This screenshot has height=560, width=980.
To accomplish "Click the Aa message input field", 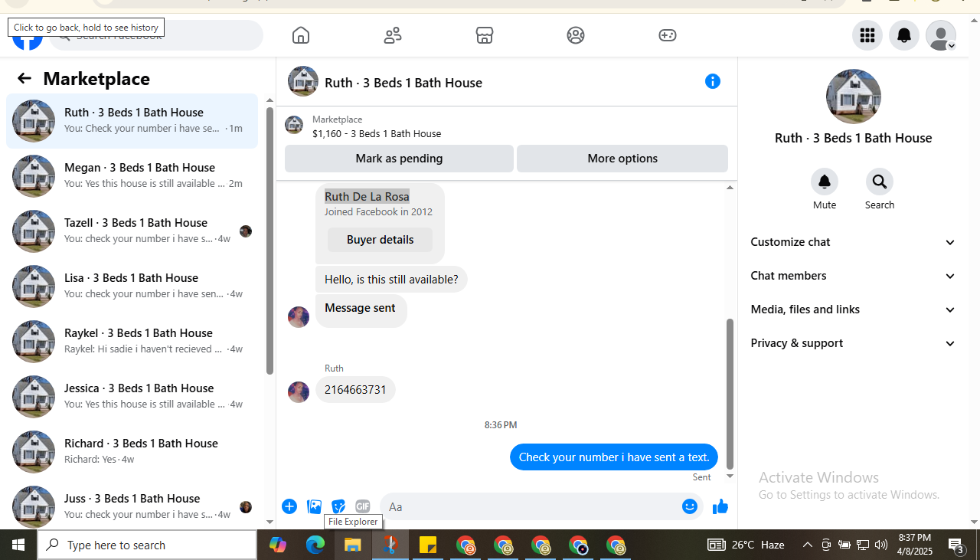I will 531,506.
